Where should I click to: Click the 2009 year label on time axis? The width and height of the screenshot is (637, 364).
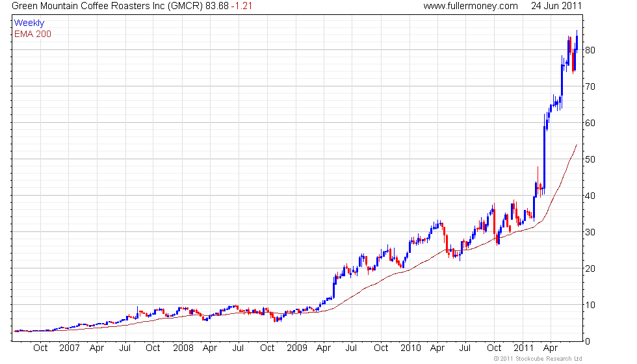coord(297,348)
